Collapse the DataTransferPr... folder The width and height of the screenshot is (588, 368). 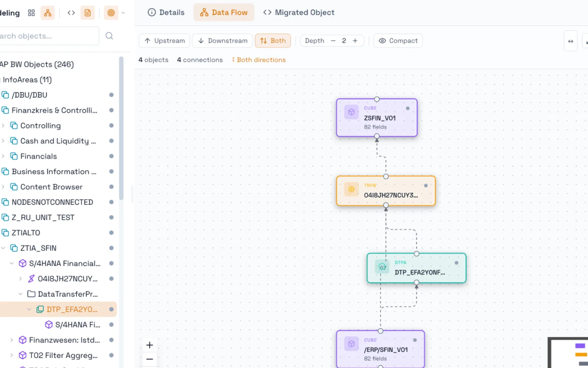pos(21,294)
